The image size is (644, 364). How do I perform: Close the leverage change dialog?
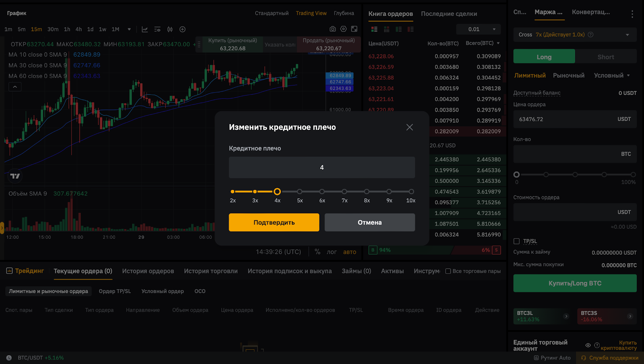point(409,127)
